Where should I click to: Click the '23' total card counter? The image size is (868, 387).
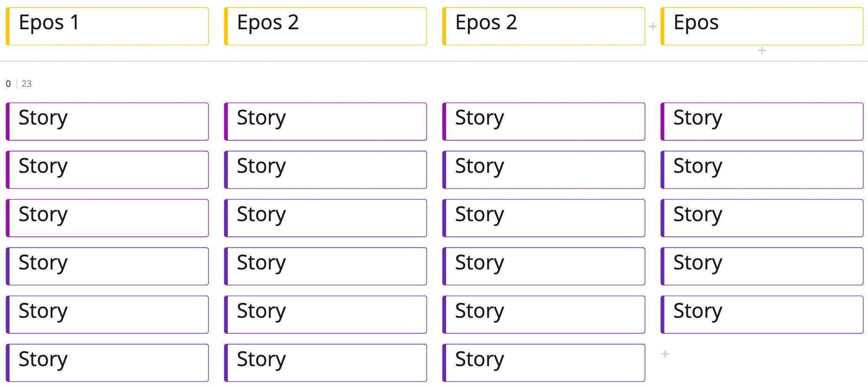click(x=26, y=84)
